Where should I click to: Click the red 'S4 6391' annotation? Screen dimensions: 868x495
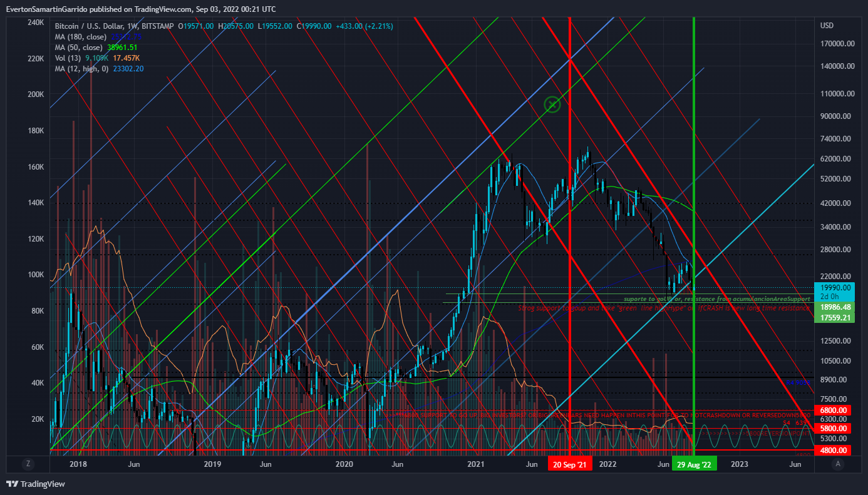[x=797, y=424]
